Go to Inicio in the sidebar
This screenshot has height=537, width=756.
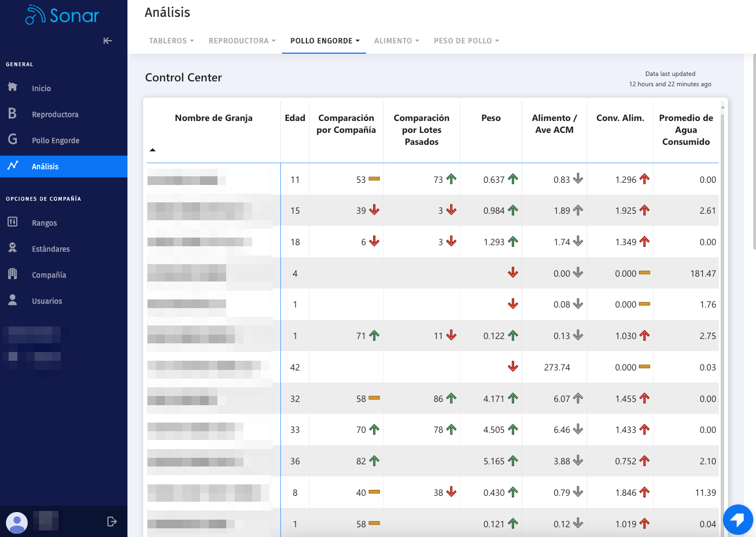tap(41, 88)
